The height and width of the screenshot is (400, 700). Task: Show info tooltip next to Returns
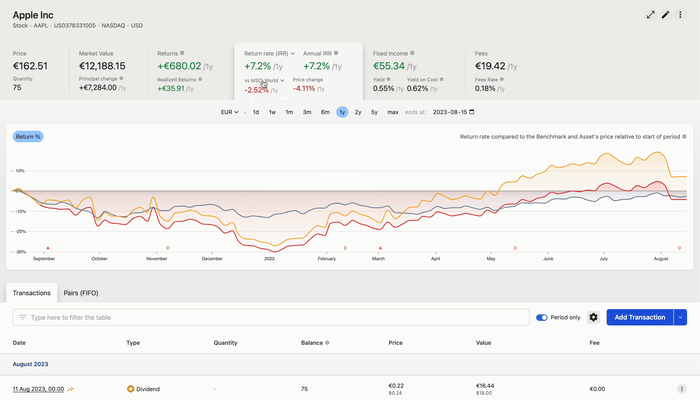[182, 53]
